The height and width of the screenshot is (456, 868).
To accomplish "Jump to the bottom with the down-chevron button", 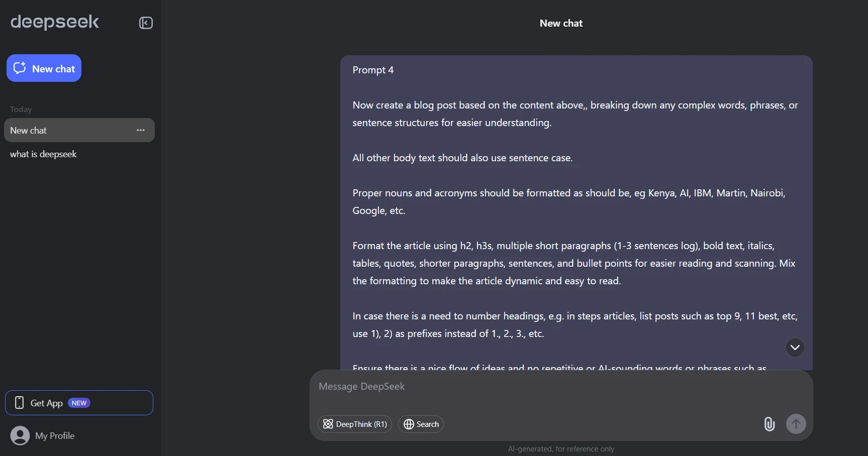I will [795, 348].
